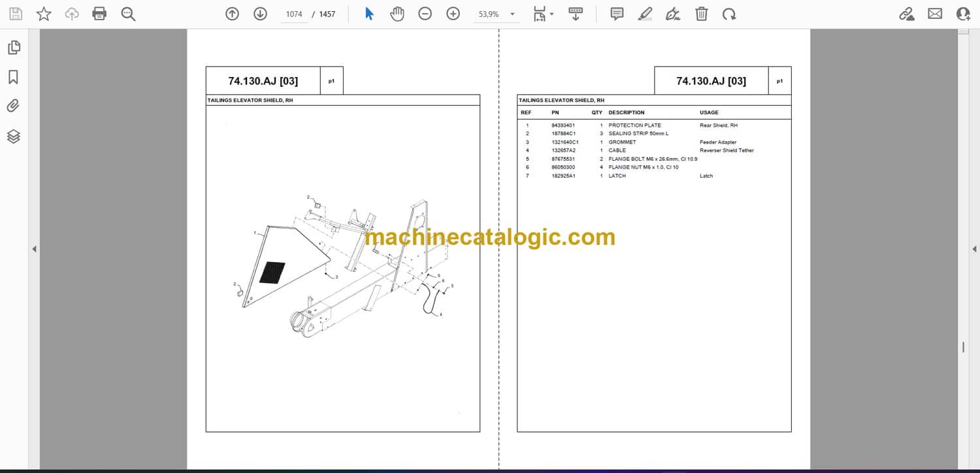Click the DESCRIPTION column header
The height and width of the screenshot is (473, 980).
click(x=627, y=113)
